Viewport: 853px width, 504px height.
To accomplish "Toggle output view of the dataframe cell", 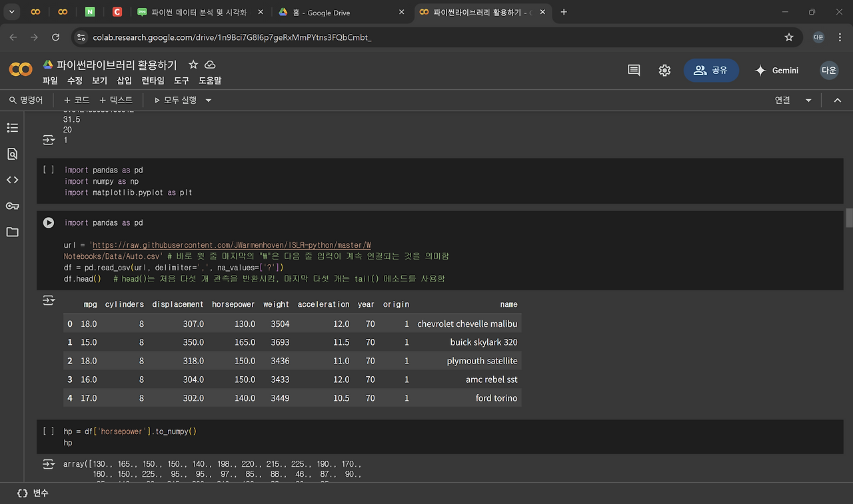I will (49, 301).
